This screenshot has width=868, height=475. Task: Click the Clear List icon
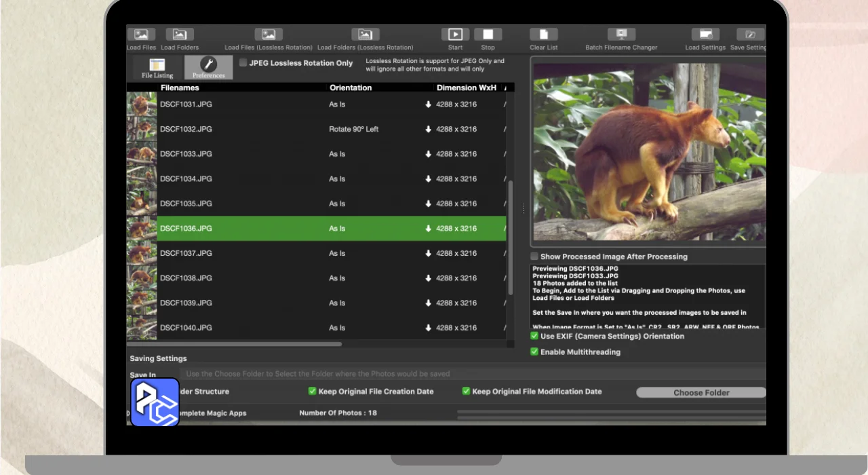coord(543,35)
